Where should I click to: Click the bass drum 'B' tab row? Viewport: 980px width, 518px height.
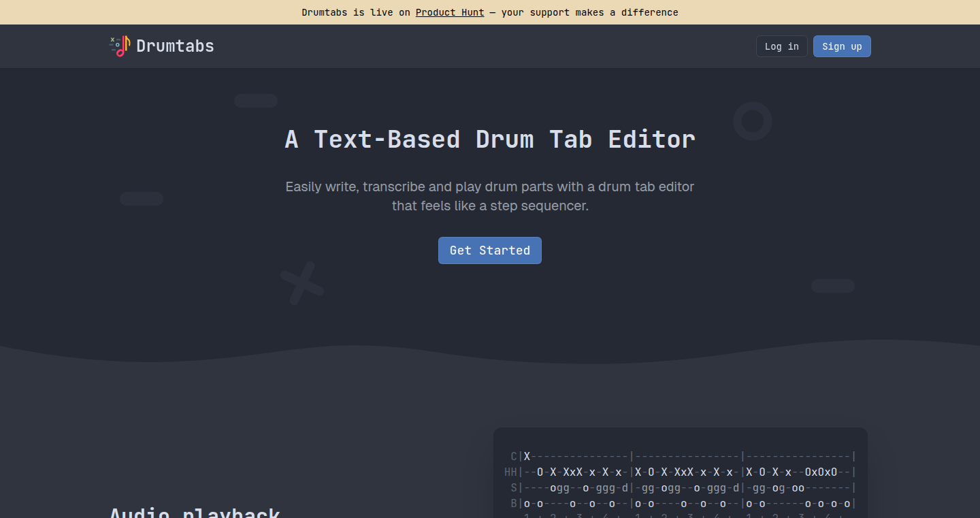tap(683, 504)
